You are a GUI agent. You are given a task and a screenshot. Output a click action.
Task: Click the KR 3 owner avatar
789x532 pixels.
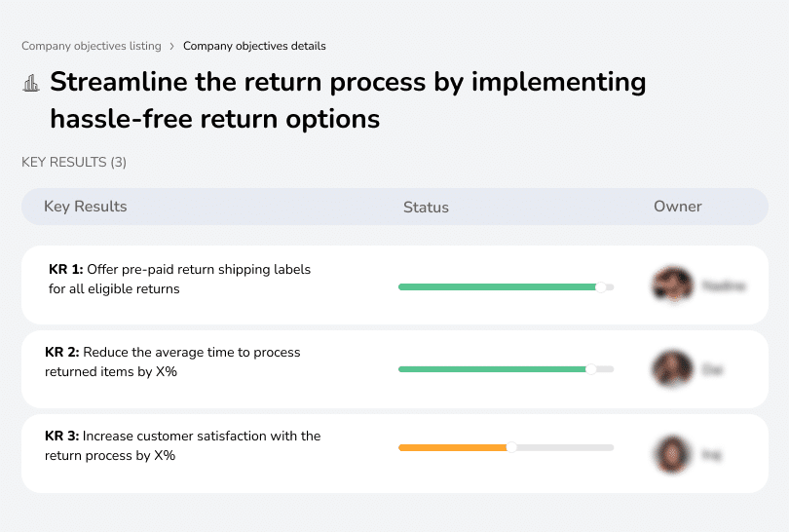point(672,453)
